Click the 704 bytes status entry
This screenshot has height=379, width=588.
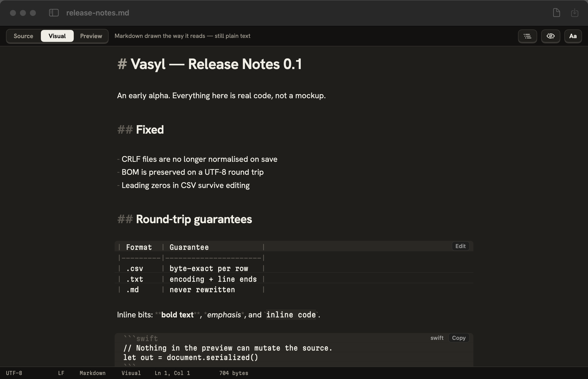coord(234,373)
